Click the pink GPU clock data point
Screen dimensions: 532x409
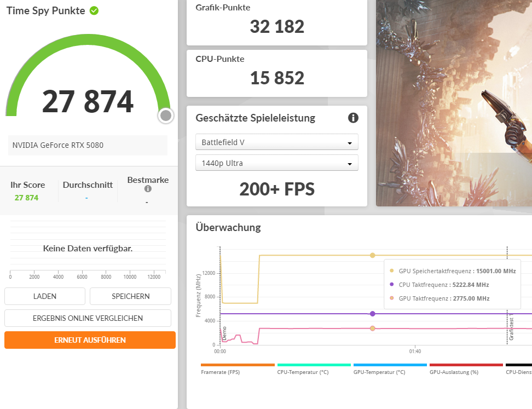point(373,328)
